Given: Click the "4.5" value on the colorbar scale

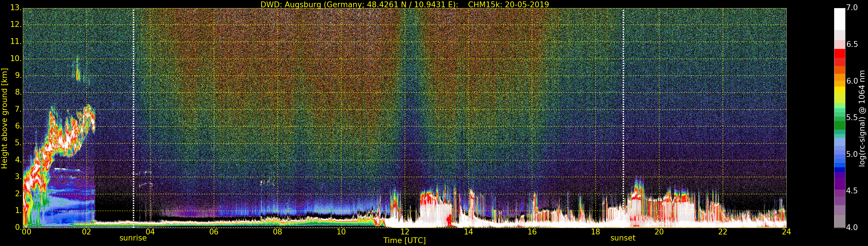Looking at the screenshot, I should pos(852,191).
